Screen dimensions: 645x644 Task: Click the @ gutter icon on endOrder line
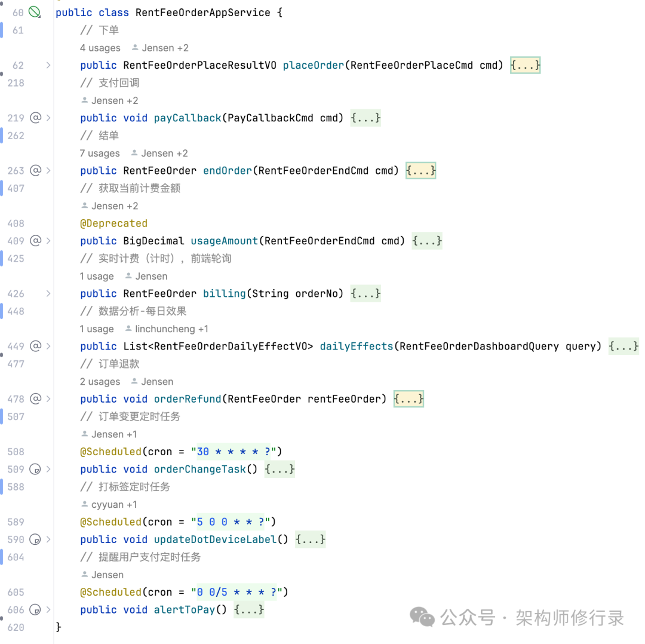(36, 170)
